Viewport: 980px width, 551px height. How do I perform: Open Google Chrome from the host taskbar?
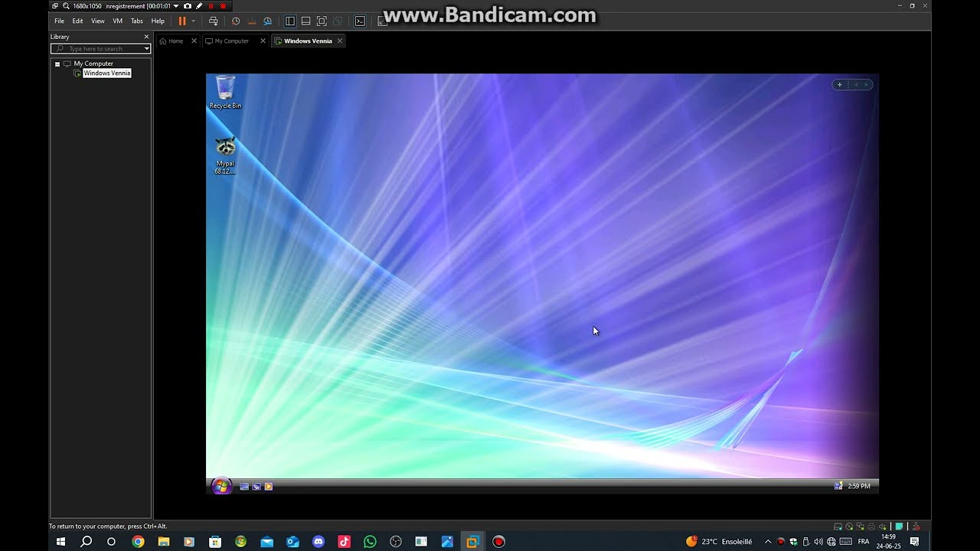[x=138, y=542]
